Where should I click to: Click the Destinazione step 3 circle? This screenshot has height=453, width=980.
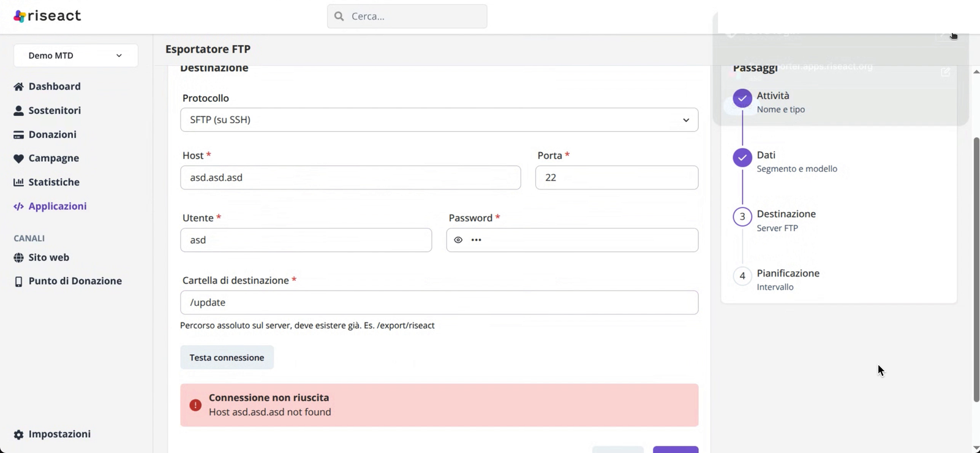(x=742, y=216)
